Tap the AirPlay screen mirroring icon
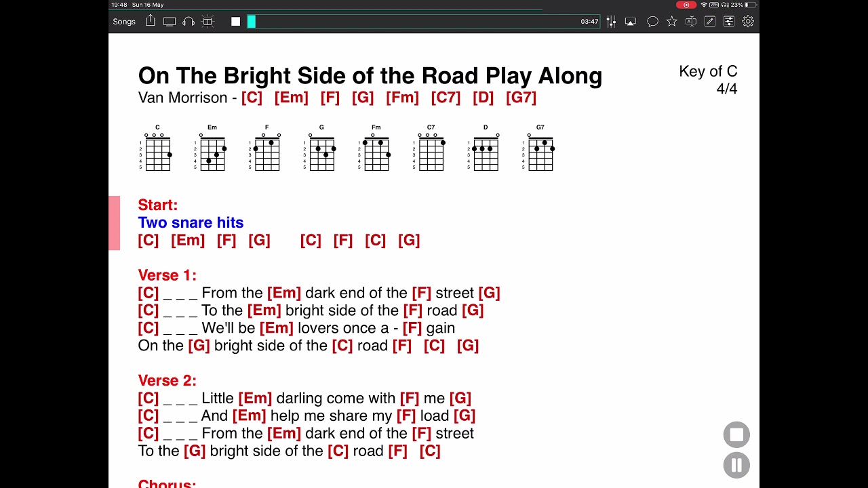This screenshot has width=868, height=488. point(631,22)
